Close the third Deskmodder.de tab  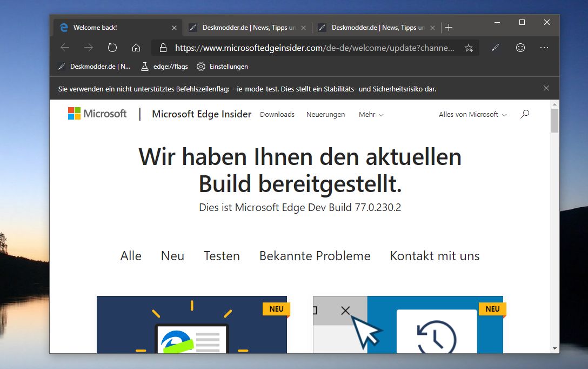point(432,28)
